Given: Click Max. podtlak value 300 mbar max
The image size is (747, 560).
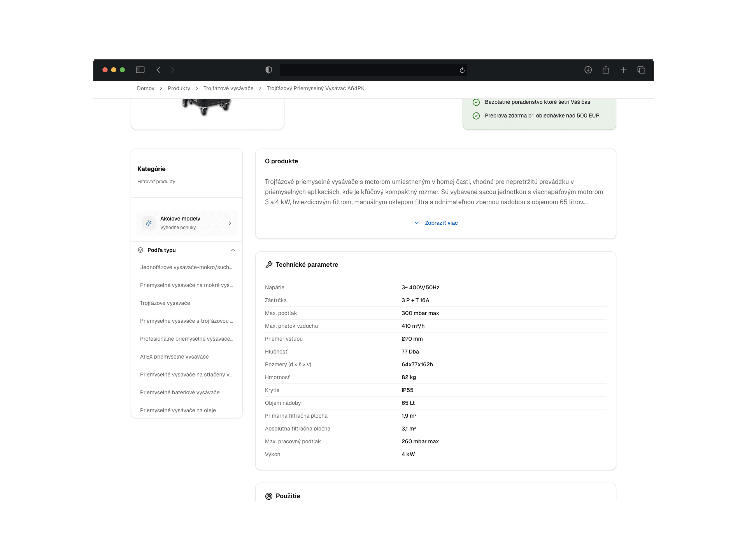Looking at the screenshot, I should coord(420,313).
